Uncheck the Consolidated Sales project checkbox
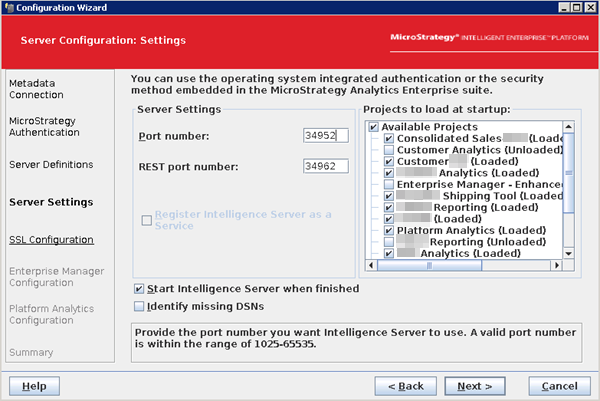 (389, 138)
